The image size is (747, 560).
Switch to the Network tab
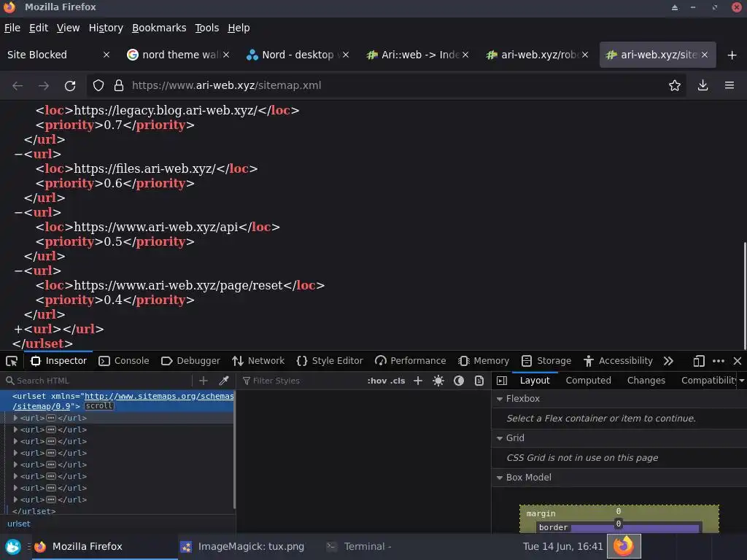(x=258, y=361)
